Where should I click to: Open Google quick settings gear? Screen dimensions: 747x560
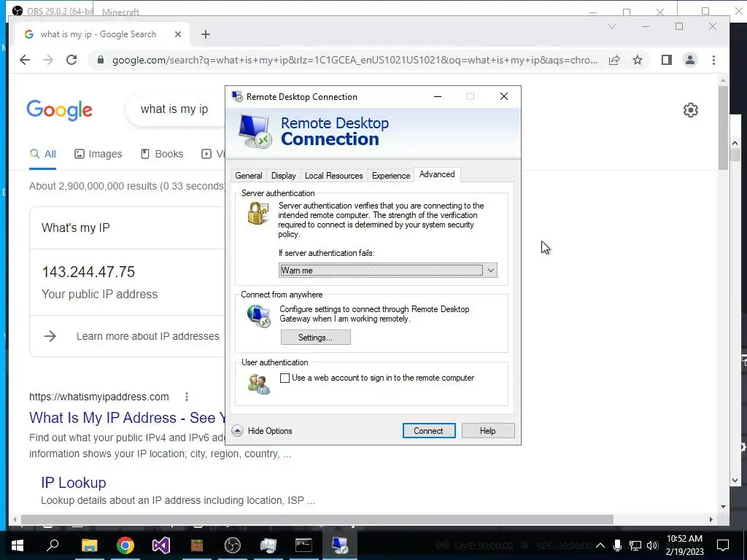[x=691, y=110]
